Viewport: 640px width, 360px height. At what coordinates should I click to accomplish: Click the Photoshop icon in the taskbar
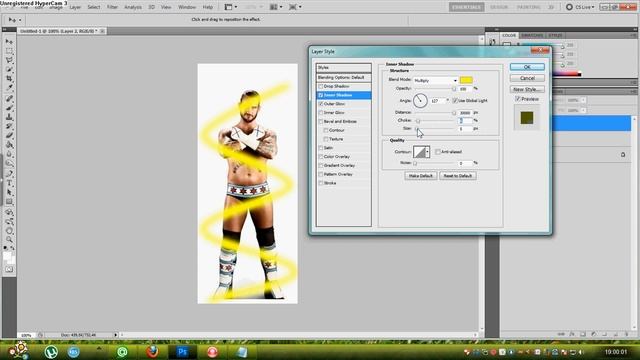tap(182, 351)
